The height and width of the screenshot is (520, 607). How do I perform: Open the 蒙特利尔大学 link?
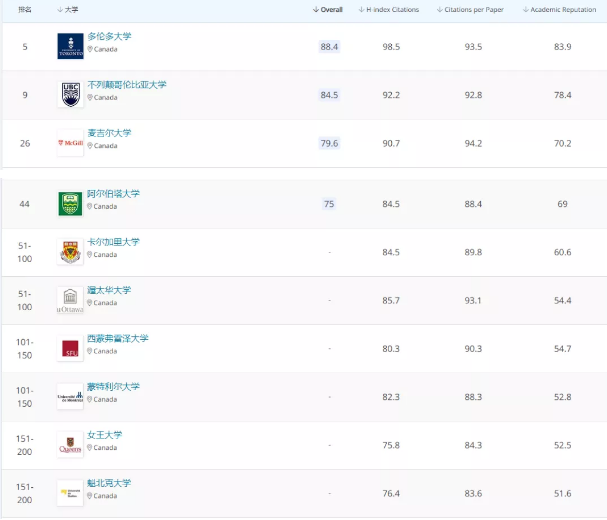point(113,386)
